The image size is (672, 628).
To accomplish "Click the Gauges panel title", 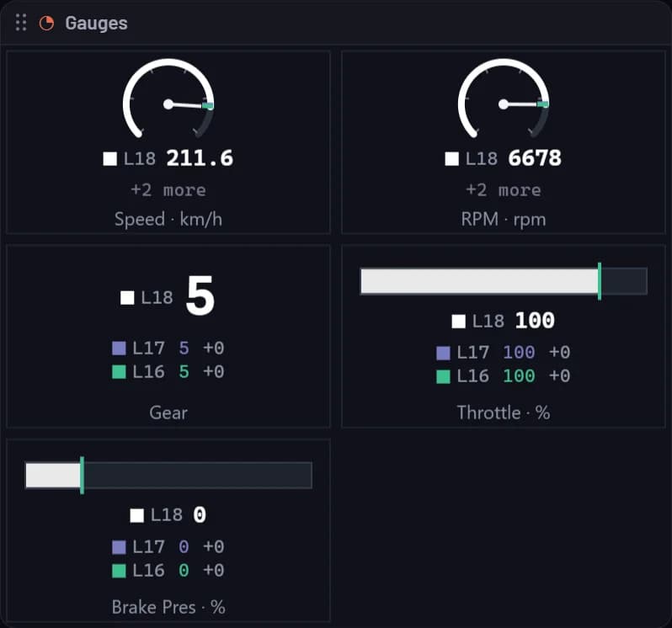I will pyautogui.click(x=96, y=23).
